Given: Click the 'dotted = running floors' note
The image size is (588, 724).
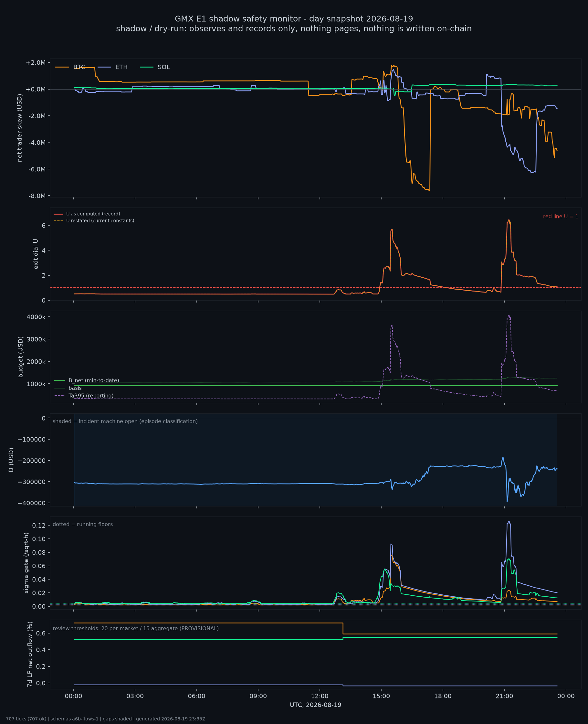Looking at the screenshot, I should click(83, 525).
